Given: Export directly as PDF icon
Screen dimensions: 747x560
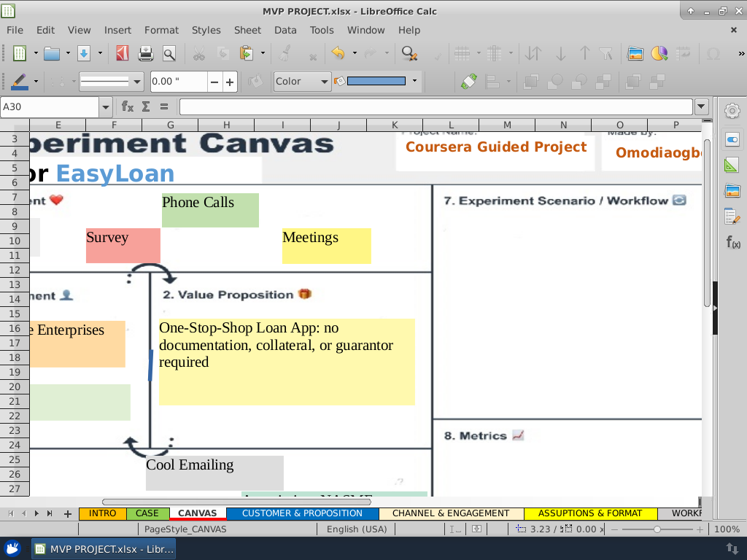Looking at the screenshot, I should (x=123, y=53).
